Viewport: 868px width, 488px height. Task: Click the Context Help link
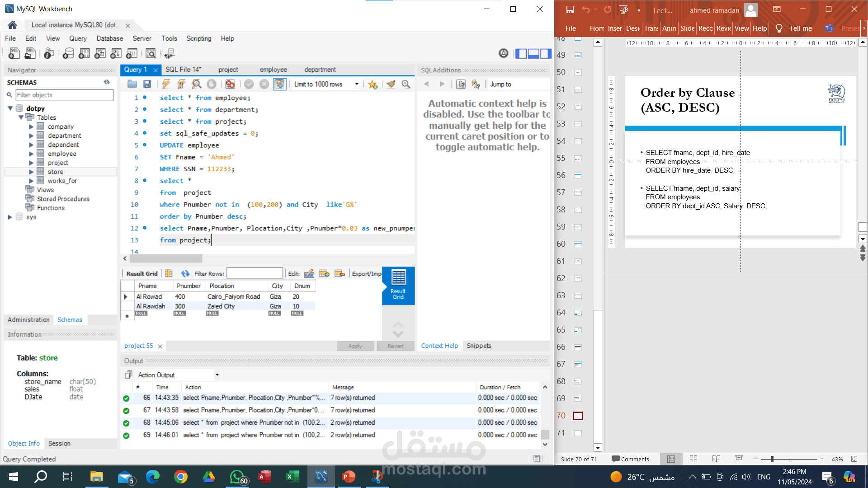(439, 346)
